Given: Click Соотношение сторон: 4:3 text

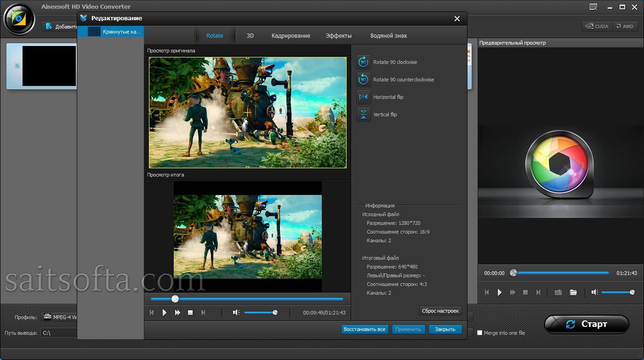Looking at the screenshot, I should pos(397,284).
